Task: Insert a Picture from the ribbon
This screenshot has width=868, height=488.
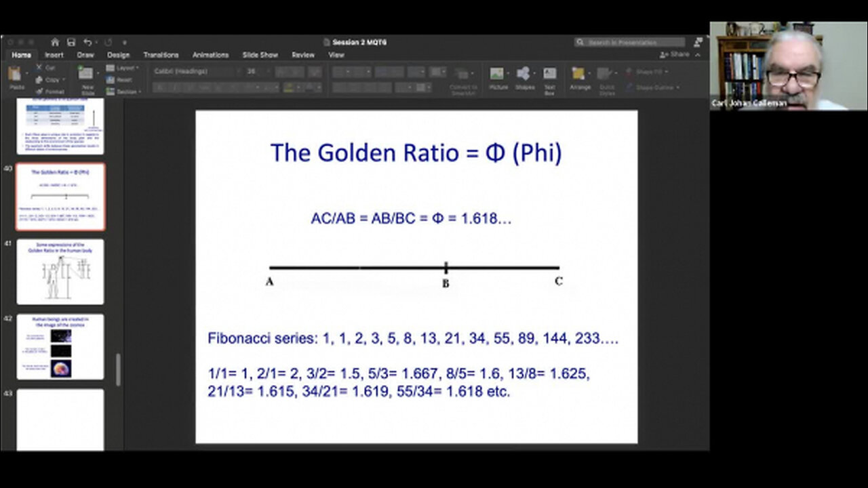Action: coord(498,79)
